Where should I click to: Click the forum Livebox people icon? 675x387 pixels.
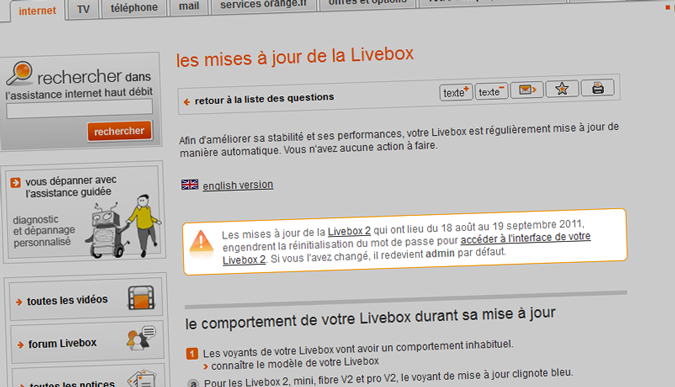[141, 338]
